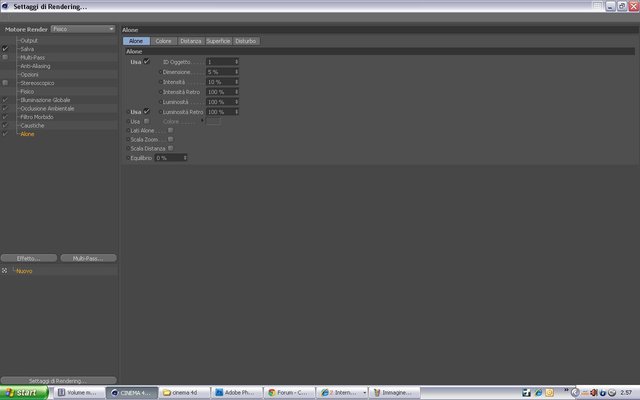Select Output in the settings tree
Screen dimensions: 640x400
[x=29, y=40]
